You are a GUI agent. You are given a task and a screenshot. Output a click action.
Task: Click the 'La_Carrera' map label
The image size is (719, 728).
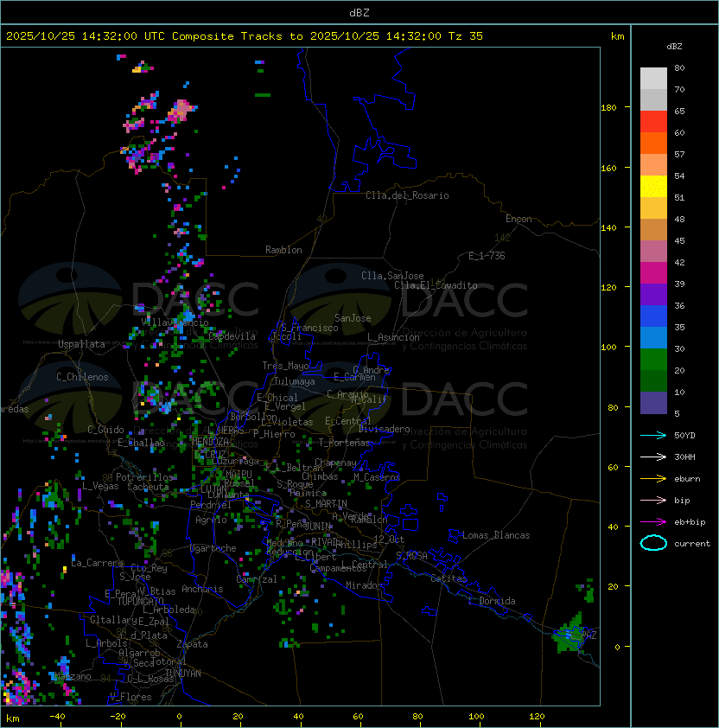[97, 563]
